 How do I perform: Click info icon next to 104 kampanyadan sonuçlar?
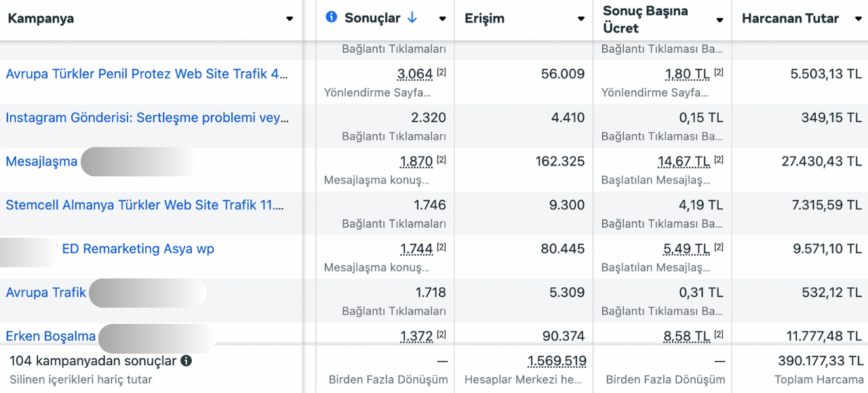[186, 361]
